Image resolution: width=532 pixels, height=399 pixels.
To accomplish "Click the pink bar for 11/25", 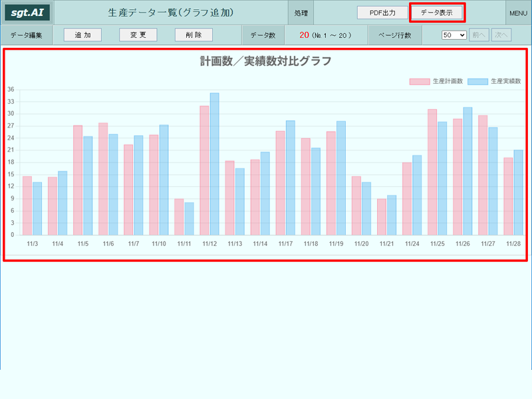I will tap(432, 172).
